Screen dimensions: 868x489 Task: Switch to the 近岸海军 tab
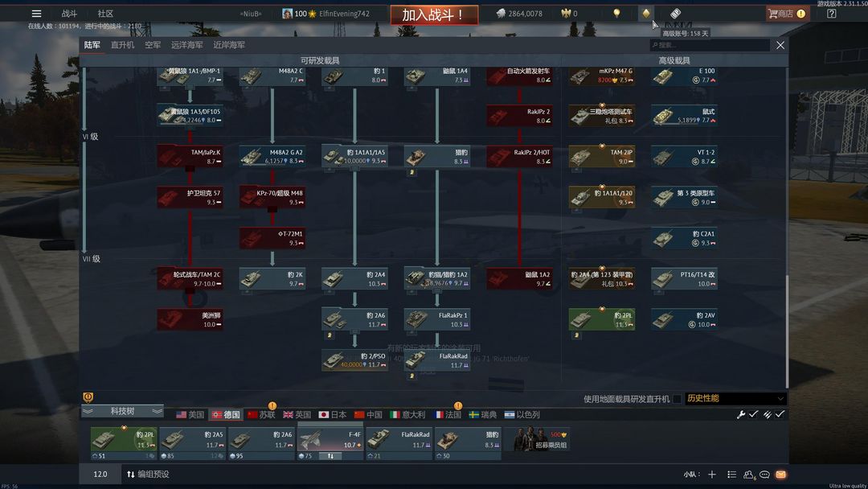[x=229, y=45]
